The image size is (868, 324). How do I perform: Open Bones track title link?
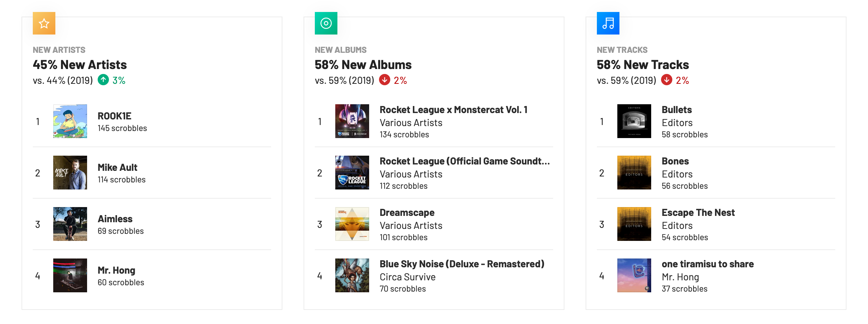[675, 161]
